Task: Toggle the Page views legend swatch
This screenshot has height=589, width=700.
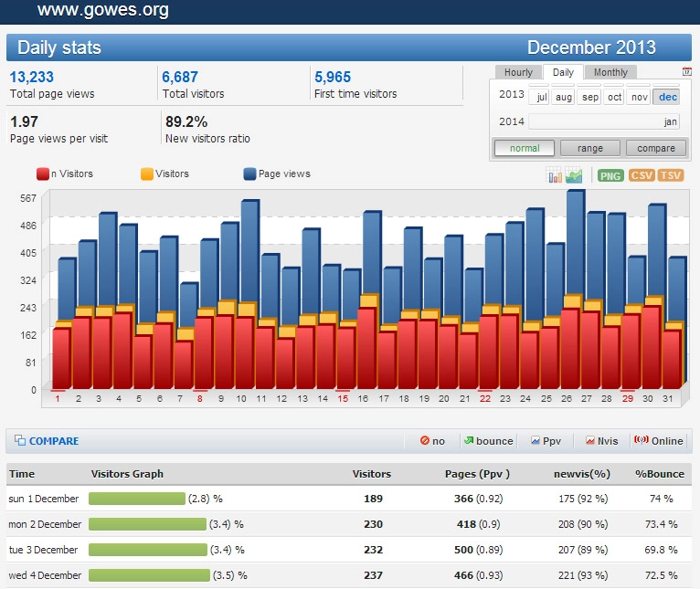Action: pyautogui.click(x=249, y=174)
